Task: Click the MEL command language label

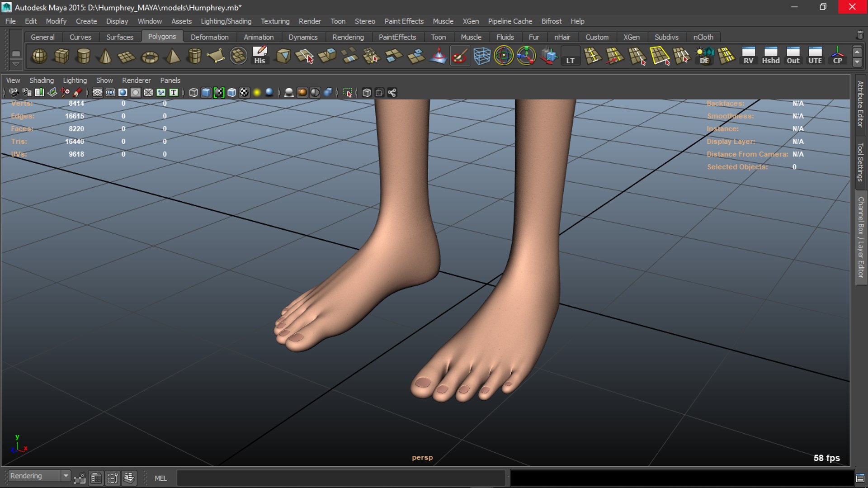Action: point(160,478)
